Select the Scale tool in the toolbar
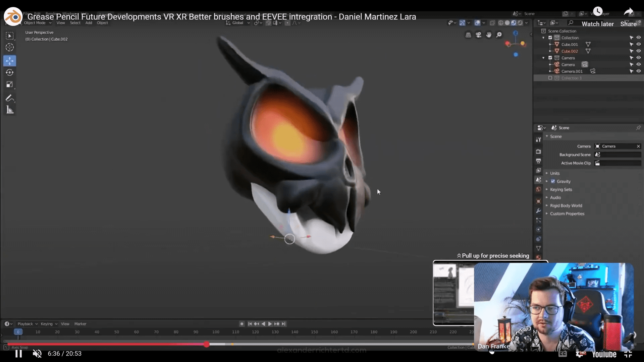The height and width of the screenshot is (362, 644). 10,84
